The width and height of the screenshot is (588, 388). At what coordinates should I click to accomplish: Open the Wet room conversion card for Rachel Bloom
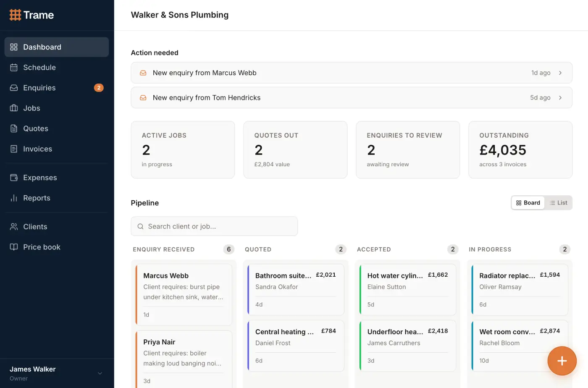[x=520, y=346]
